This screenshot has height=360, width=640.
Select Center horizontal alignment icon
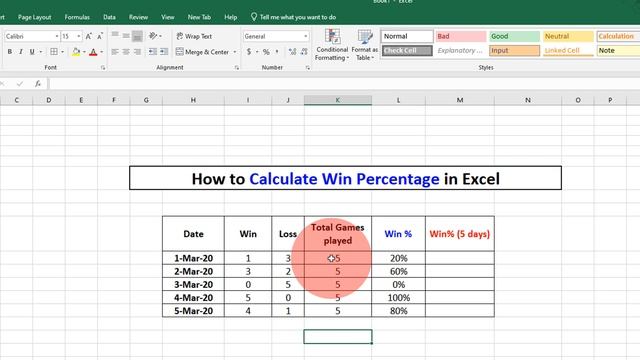point(126,52)
